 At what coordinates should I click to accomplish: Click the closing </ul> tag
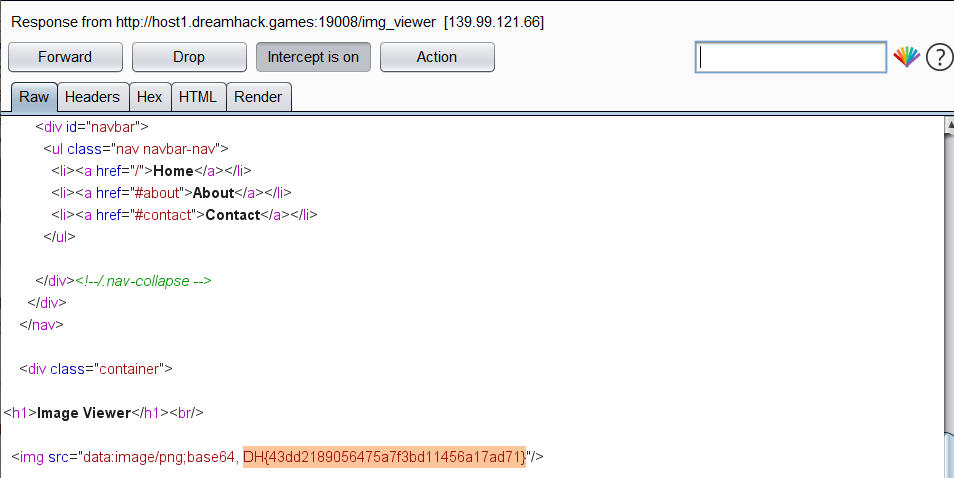[x=59, y=237]
